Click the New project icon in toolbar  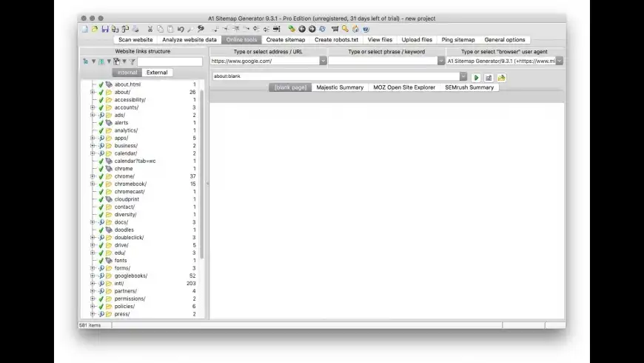pyautogui.click(x=84, y=29)
